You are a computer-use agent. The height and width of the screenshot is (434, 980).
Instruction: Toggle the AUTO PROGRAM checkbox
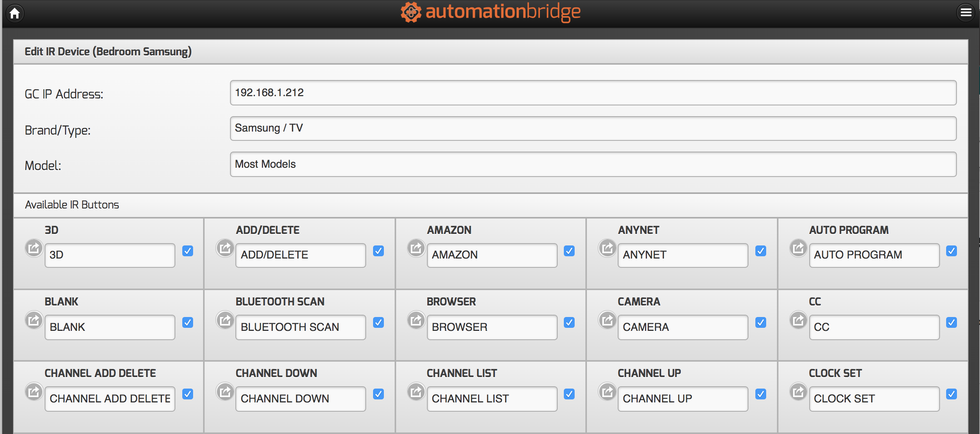click(x=952, y=251)
